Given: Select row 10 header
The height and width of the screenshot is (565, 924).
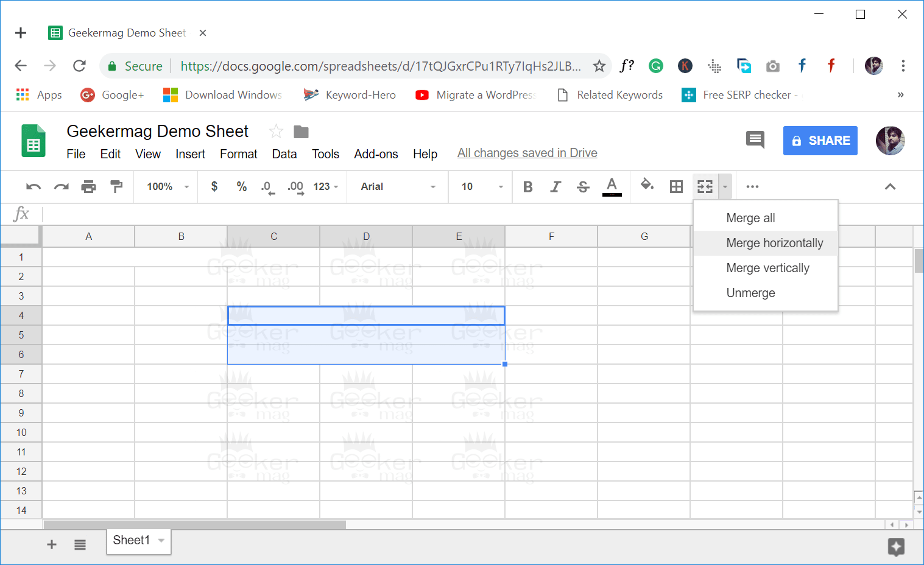Looking at the screenshot, I should tap(21, 432).
